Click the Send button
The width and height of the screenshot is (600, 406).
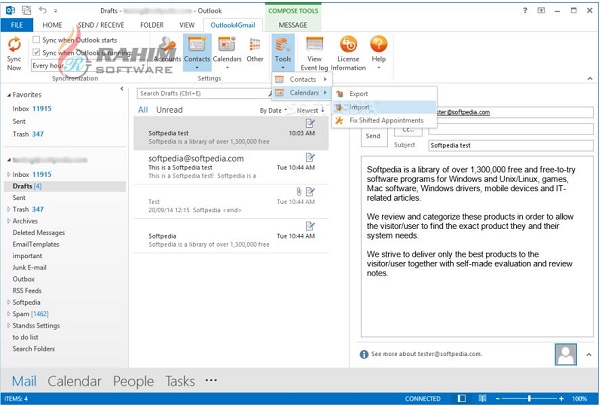click(373, 136)
